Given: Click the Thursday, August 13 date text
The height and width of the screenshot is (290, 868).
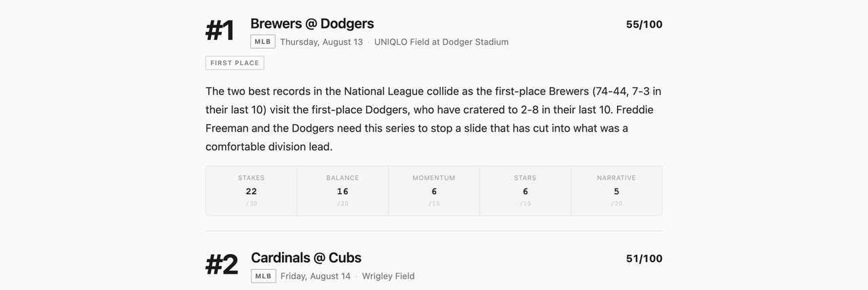Looking at the screenshot, I should [x=321, y=42].
